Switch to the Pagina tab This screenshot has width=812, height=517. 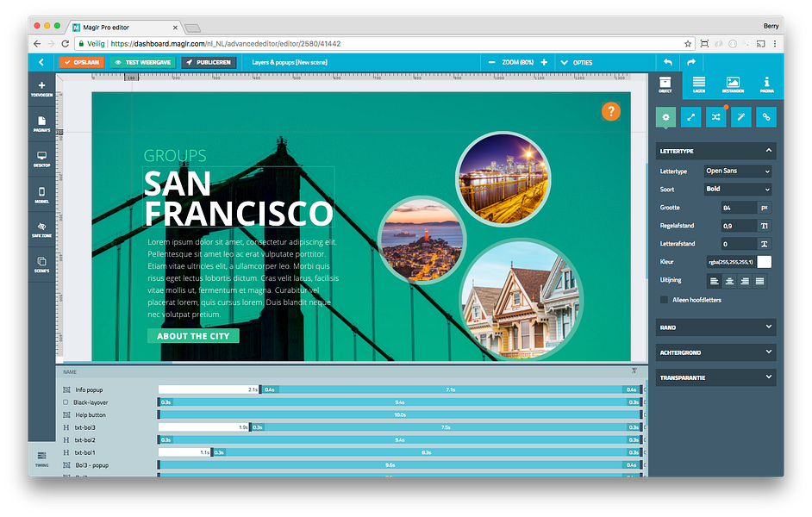click(767, 84)
